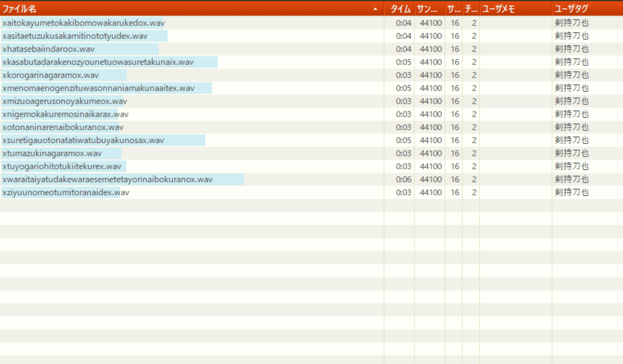Select xaitokayumetokakibomowakarukedox.wav
623x364 pixels.
point(83,23)
